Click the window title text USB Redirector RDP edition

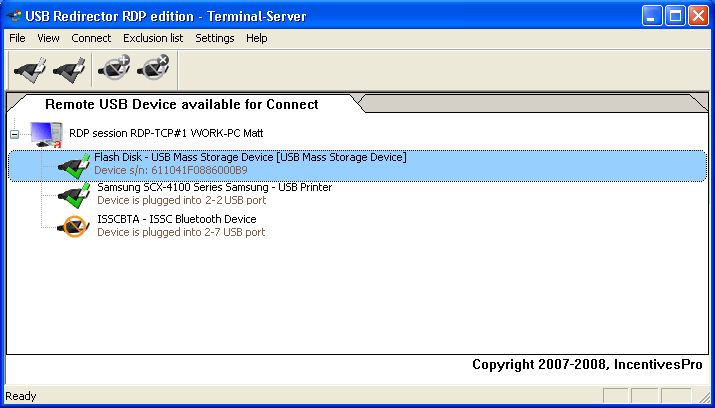point(166,16)
